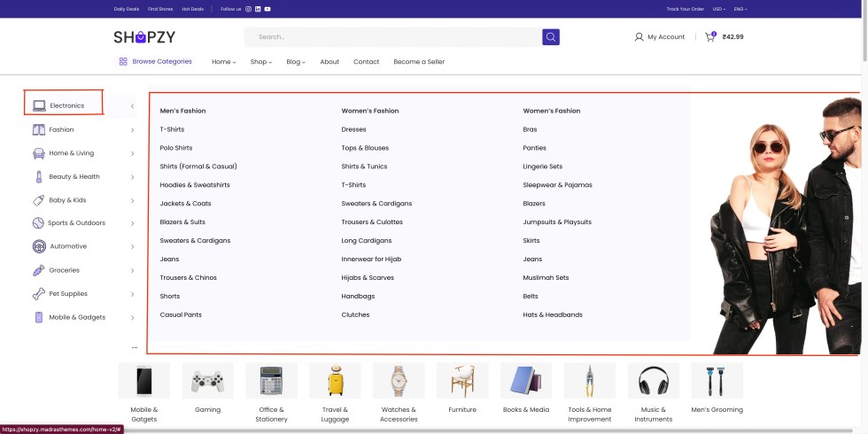
Task: Click the Become a Seller link
Action: (x=419, y=62)
